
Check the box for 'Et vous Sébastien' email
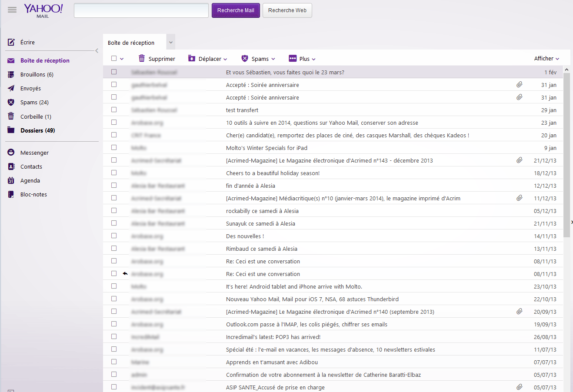[114, 72]
